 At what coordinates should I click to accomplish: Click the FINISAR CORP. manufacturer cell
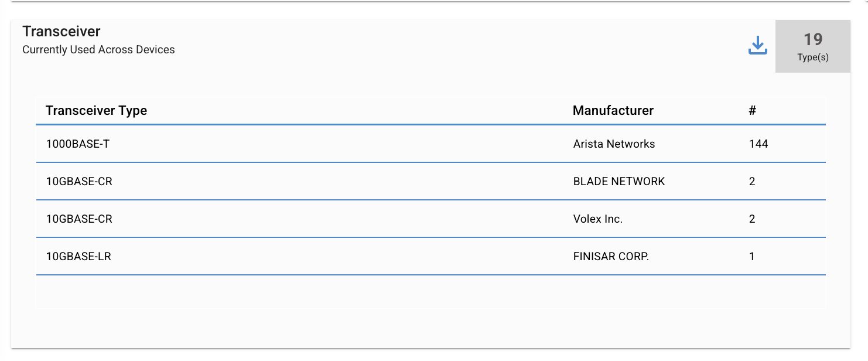611,256
